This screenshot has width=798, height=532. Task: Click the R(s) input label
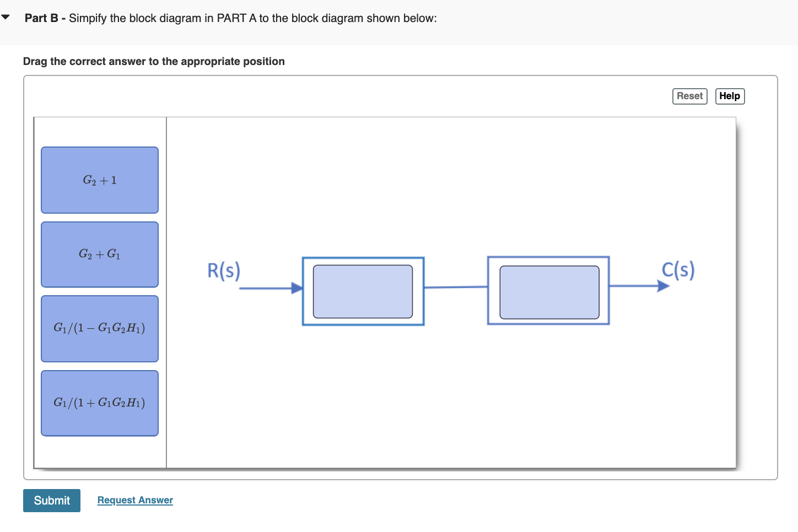click(x=224, y=271)
